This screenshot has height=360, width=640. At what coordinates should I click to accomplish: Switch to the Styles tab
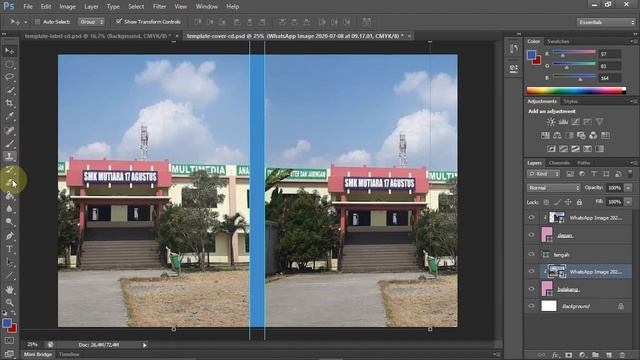point(571,101)
